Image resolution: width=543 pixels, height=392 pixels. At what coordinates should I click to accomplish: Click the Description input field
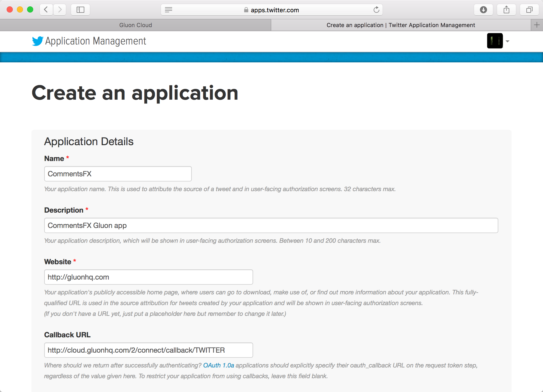click(x=271, y=225)
